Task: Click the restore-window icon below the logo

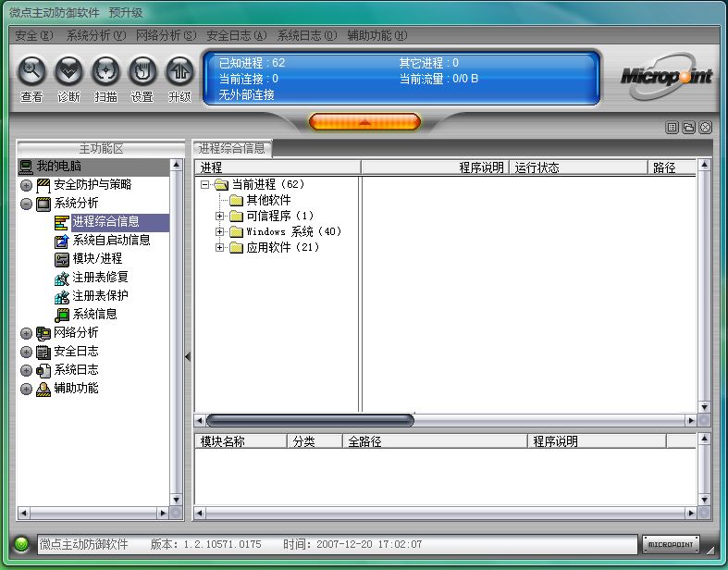Action: point(688,128)
